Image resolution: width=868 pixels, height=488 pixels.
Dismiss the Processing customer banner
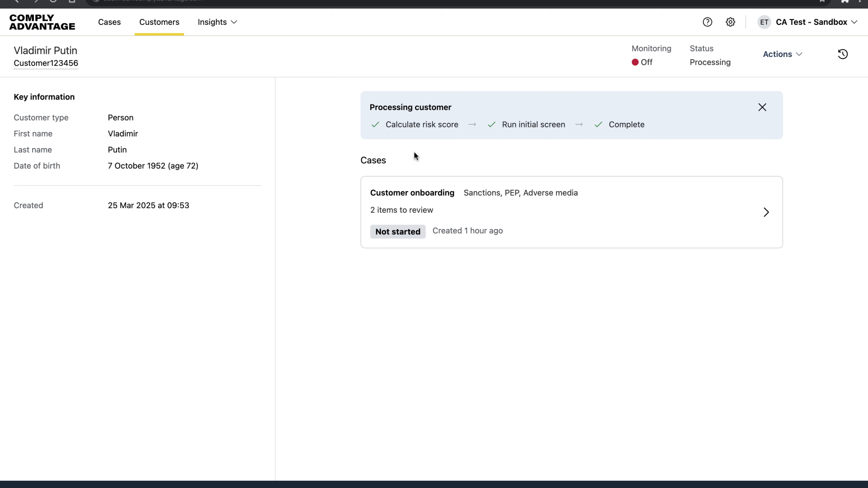(x=762, y=108)
